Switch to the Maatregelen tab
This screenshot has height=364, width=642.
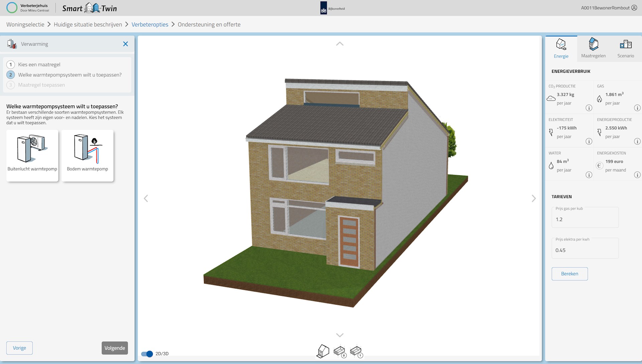[x=594, y=49]
